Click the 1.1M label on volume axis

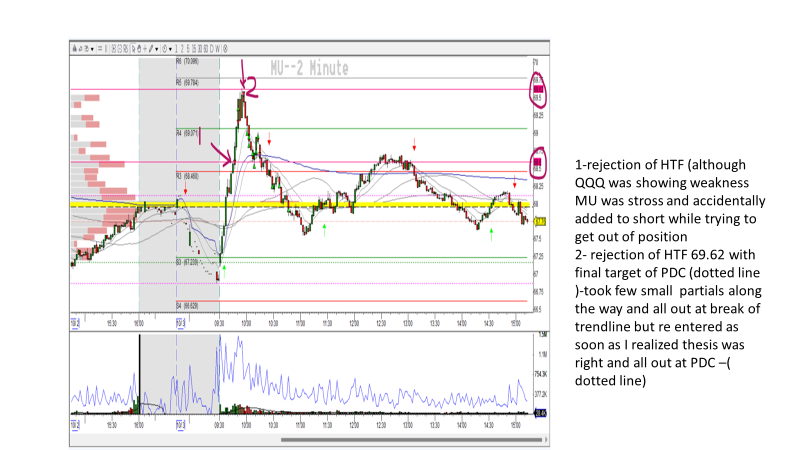[542, 354]
